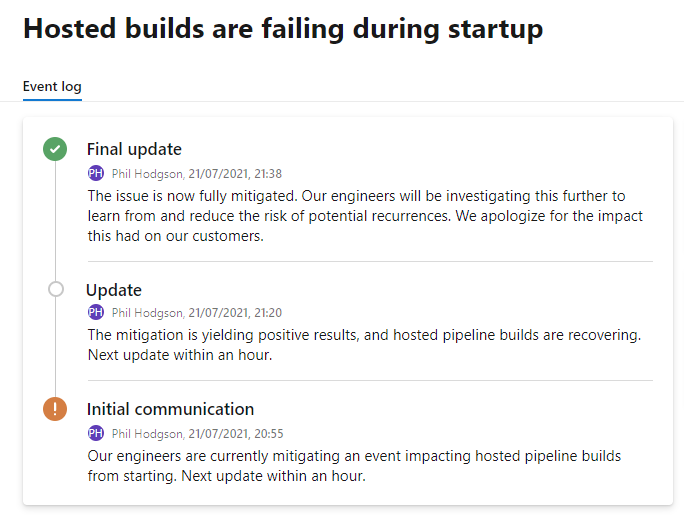Click the 21/07/2021, 21:38 timestamp
Screen dimensions: 684x525
click(235, 174)
